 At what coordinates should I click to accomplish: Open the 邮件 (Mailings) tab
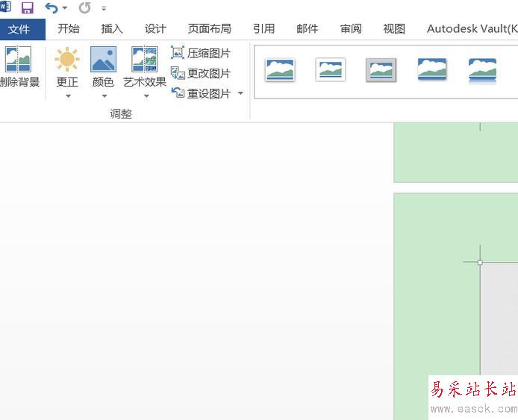(308, 29)
